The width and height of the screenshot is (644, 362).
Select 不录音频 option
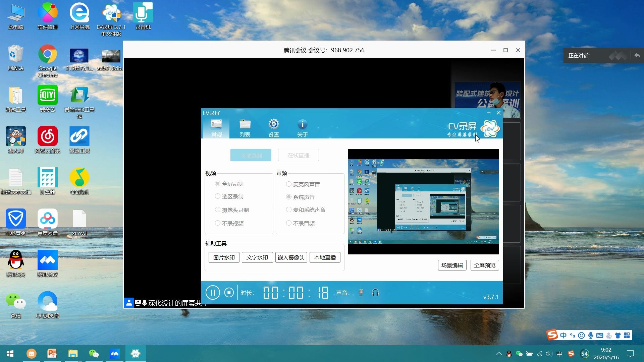click(300, 223)
